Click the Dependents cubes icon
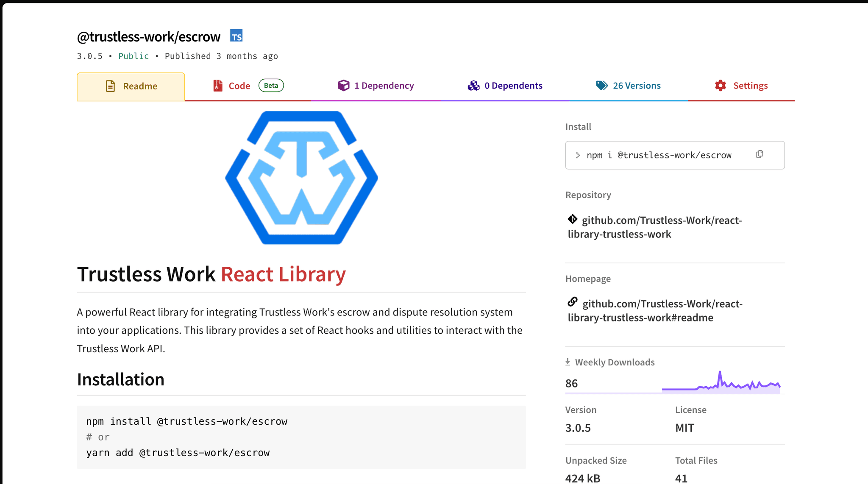The width and height of the screenshot is (868, 484). pos(473,86)
